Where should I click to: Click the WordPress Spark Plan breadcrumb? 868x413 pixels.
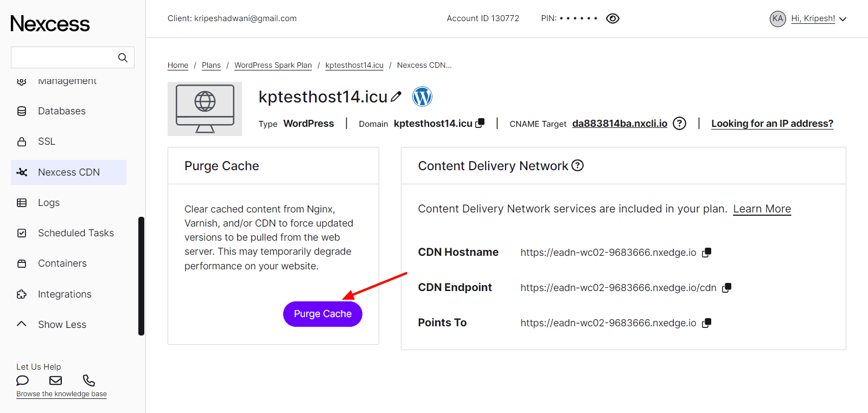click(273, 65)
